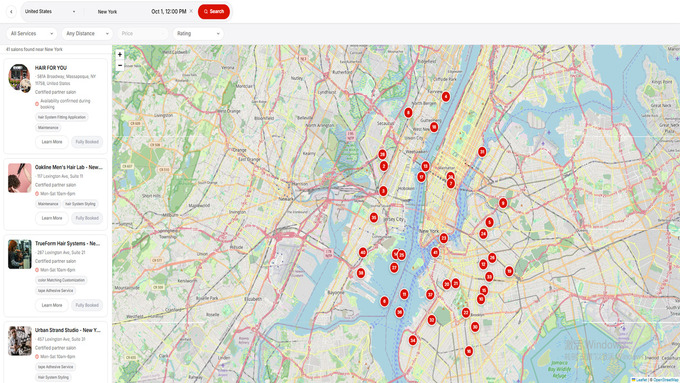Viewport: 680px width, 383px height.
Task: Open the Oct 1, 12:00 PM date picker
Action: 169,12
